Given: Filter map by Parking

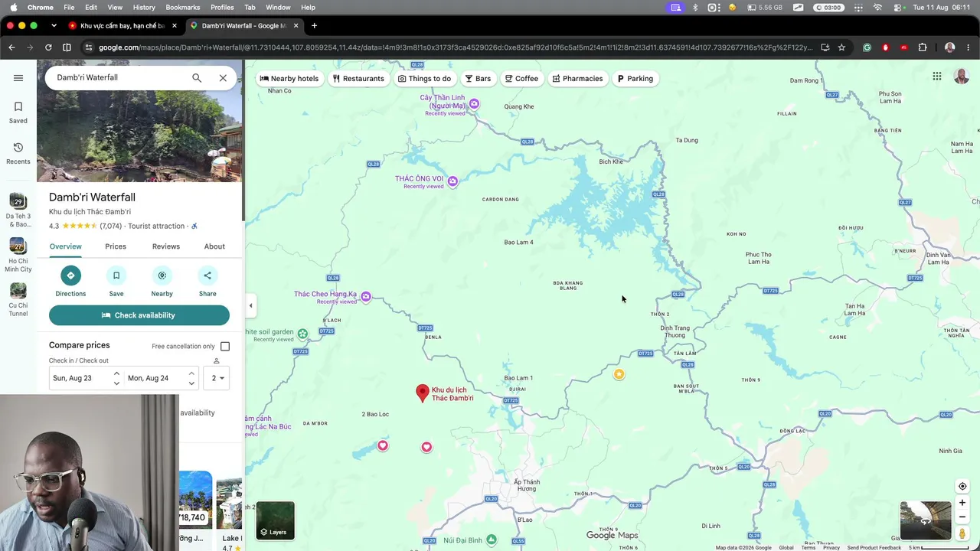Looking at the screenshot, I should click(x=635, y=79).
